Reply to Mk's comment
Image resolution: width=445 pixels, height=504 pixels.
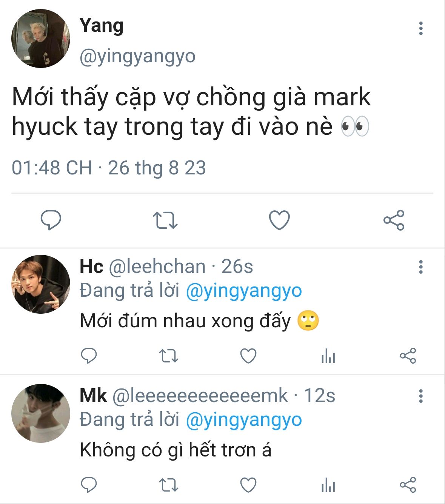[x=89, y=485]
